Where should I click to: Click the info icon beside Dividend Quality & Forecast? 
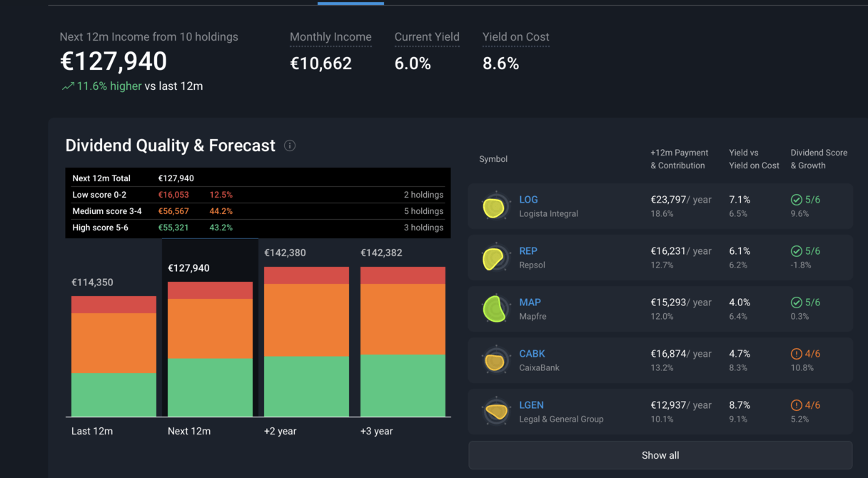coord(290,146)
